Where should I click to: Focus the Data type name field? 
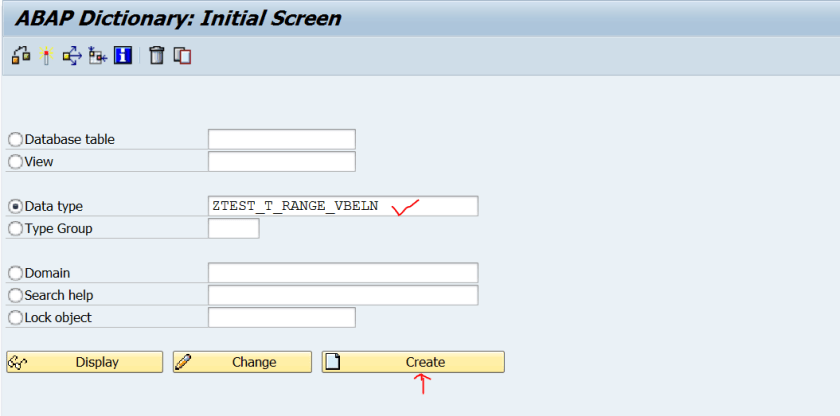342,206
